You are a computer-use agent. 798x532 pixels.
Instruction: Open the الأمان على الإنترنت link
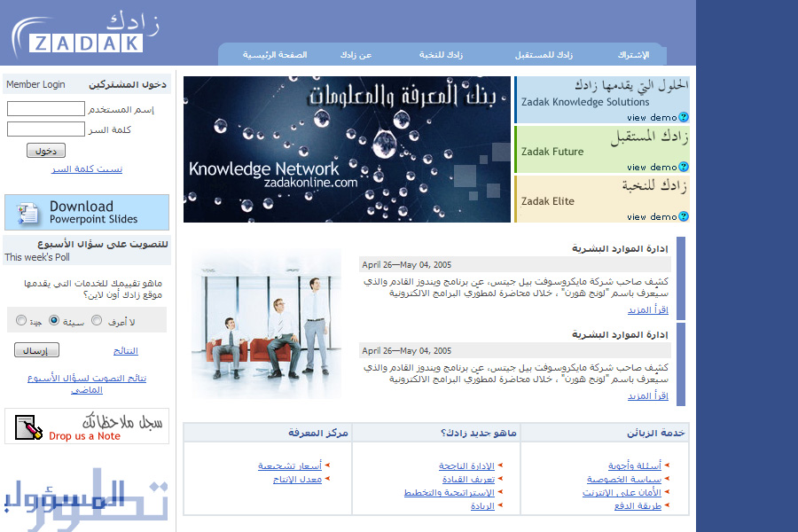point(622,492)
